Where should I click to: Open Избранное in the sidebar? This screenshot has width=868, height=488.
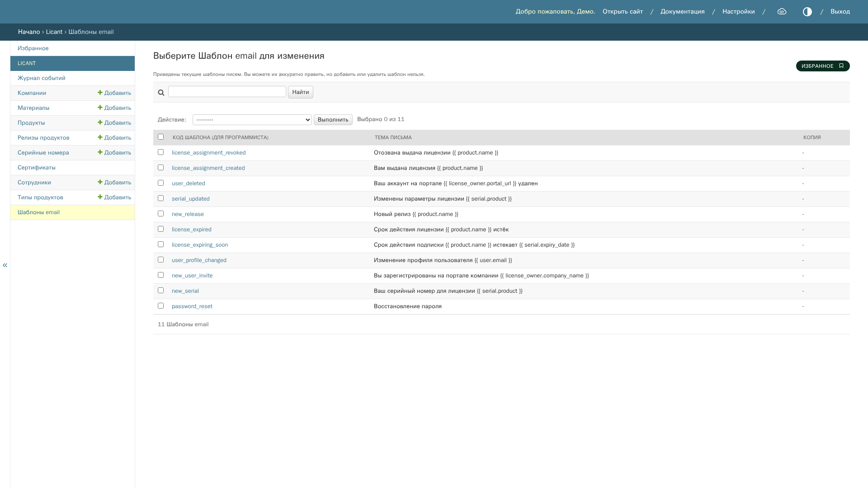33,48
